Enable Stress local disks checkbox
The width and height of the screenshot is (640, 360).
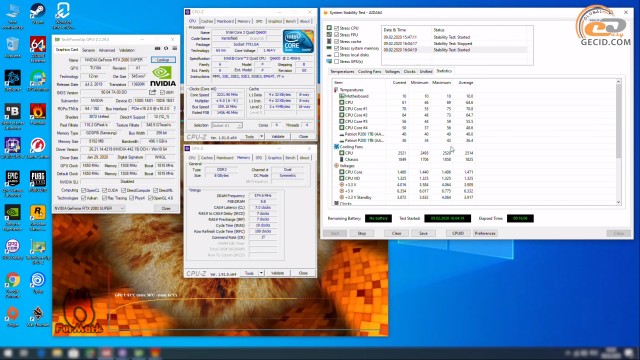coord(337,55)
